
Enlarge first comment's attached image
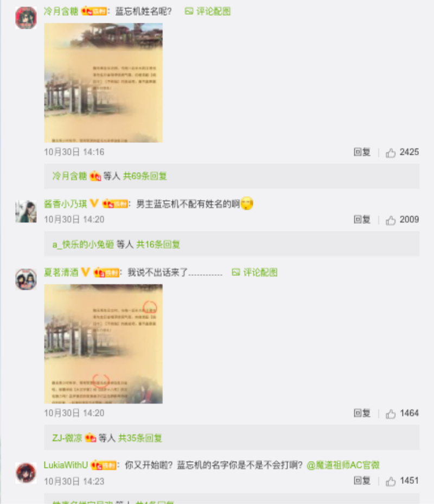point(104,83)
